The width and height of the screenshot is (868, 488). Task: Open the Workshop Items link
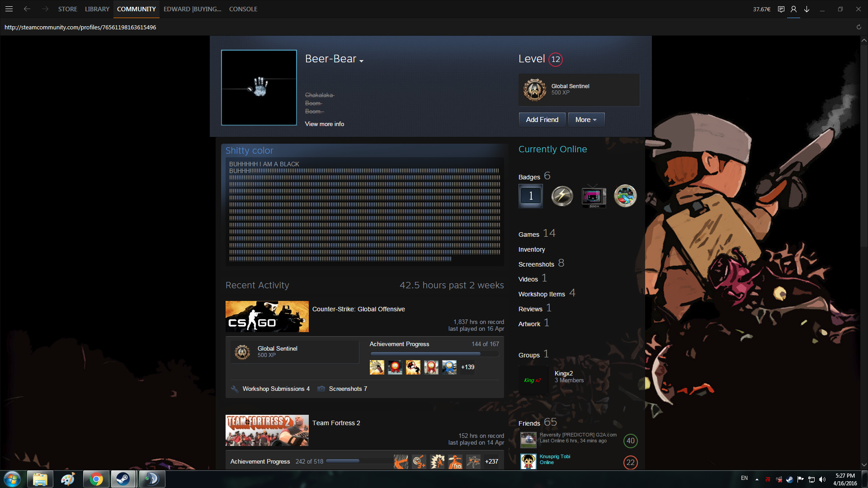(x=542, y=294)
